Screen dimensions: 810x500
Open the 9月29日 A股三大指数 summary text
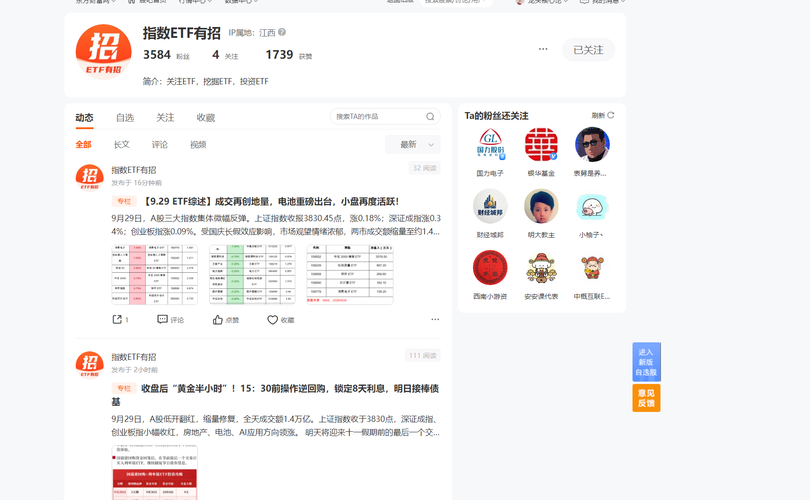click(x=276, y=225)
